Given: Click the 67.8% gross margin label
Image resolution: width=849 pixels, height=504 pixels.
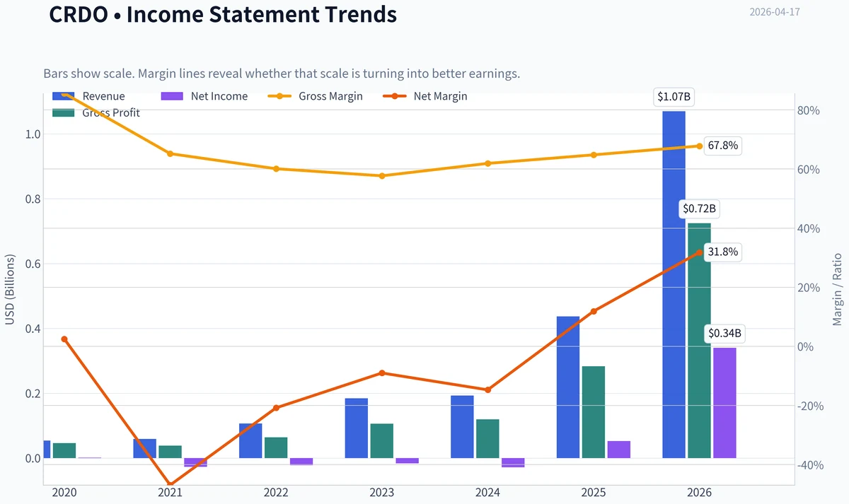Looking at the screenshot, I should [x=722, y=146].
